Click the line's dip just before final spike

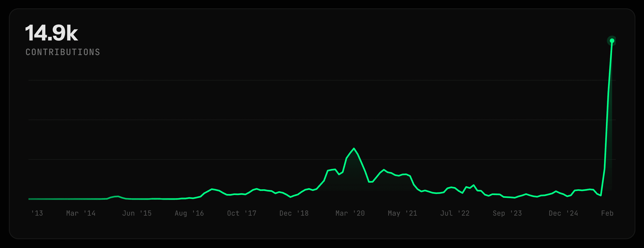coord(601,195)
